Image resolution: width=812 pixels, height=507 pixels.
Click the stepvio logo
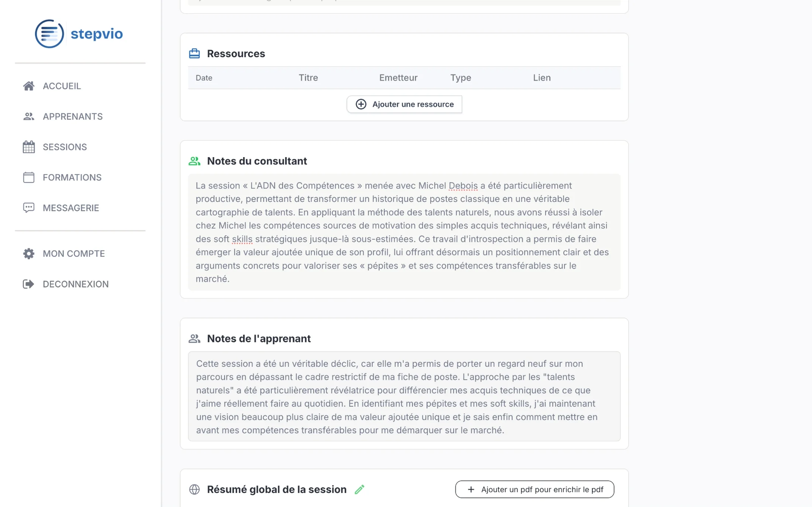tap(79, 34)
